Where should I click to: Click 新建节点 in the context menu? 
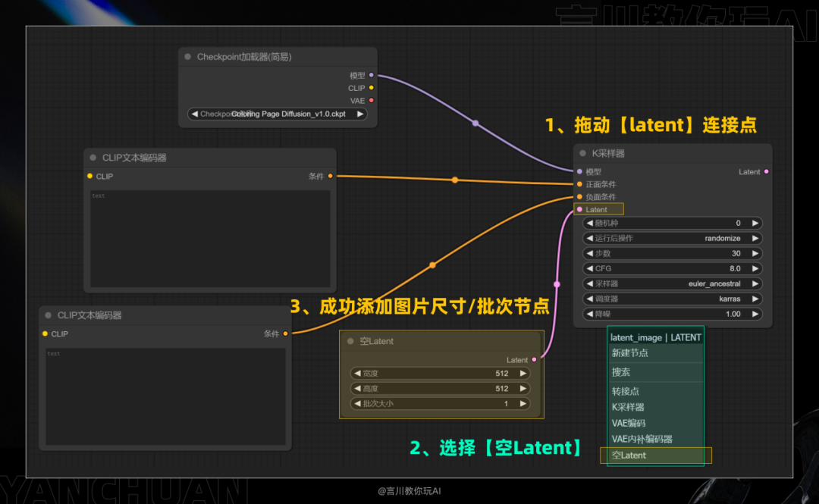[655, 353]
